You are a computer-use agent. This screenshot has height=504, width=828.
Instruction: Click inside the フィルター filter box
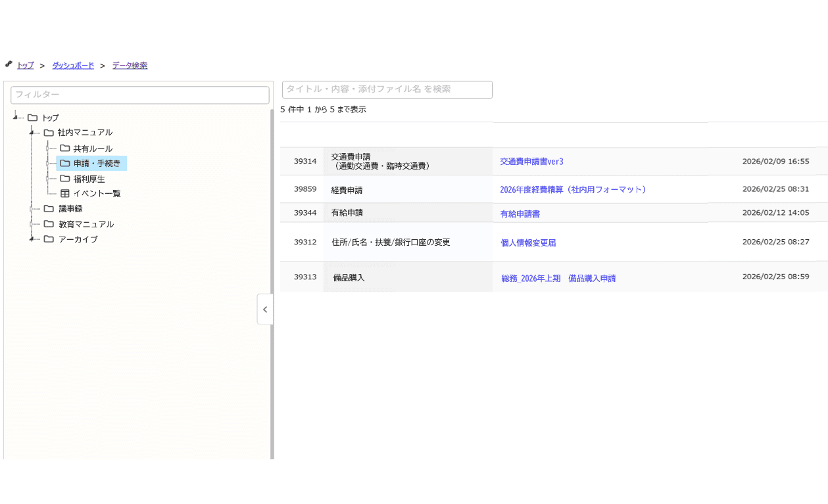click(x=139, y=95)
